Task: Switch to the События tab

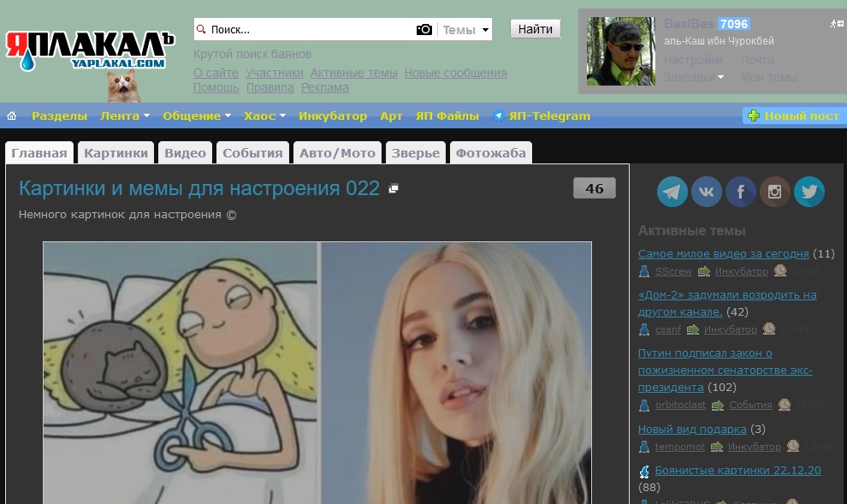Action: [252, 153]
